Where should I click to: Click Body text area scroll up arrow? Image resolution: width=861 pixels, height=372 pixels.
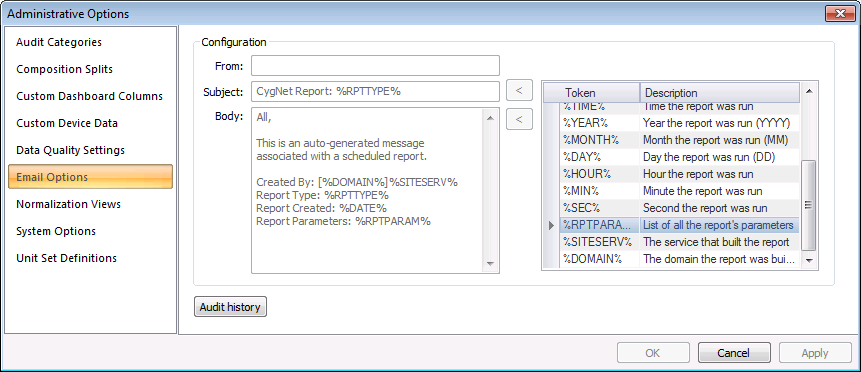(x=491, y=118)
